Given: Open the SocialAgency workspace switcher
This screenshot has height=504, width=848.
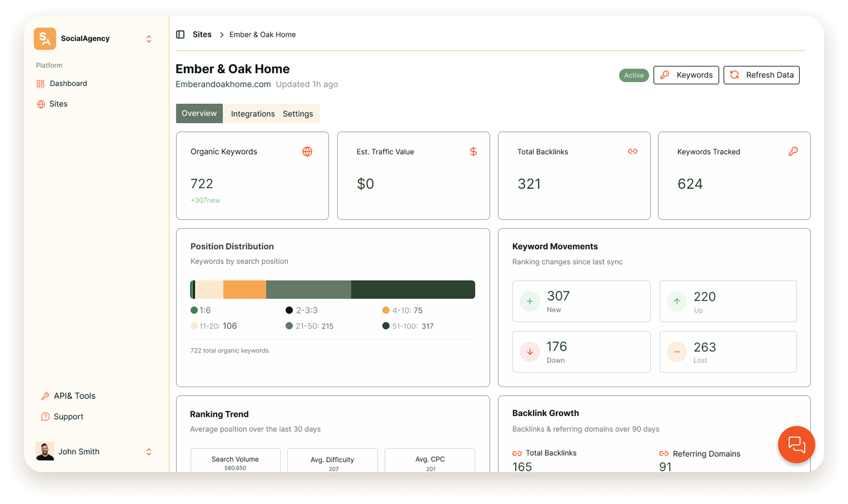Looking at the screenshot, I should 149,38.
